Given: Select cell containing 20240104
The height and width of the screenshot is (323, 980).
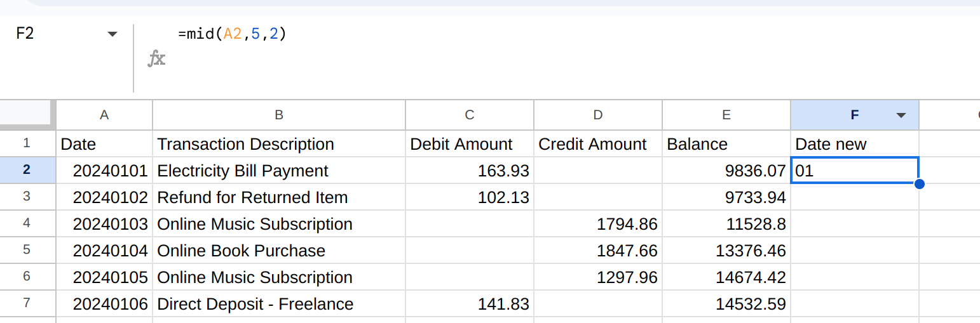Looking at the screenshot, I should [105, 251].
